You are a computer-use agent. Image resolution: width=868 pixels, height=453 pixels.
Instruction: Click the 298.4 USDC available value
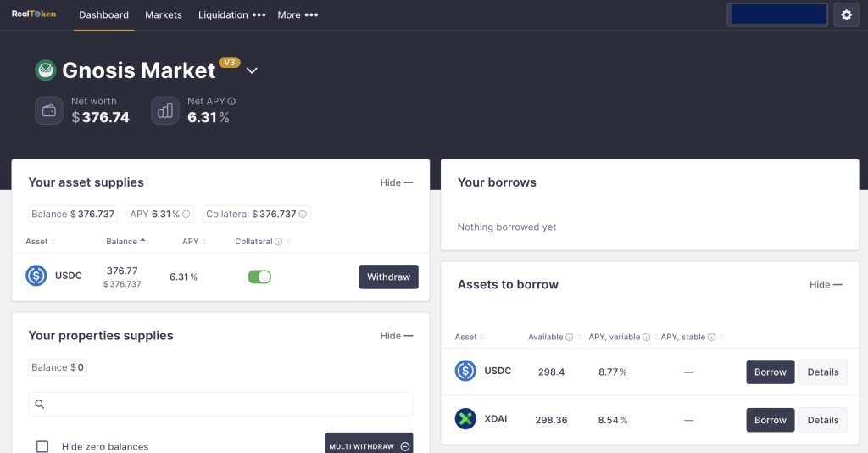pos(551,372)
